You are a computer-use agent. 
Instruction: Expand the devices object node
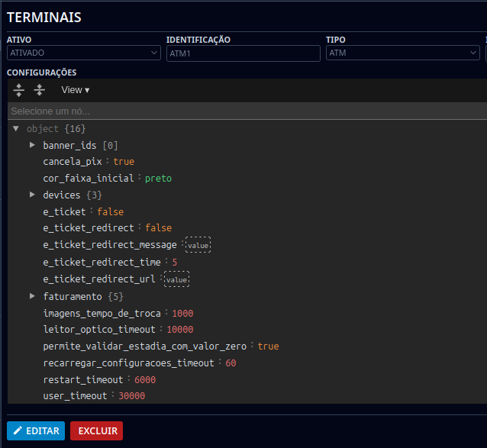click(32, 195)
